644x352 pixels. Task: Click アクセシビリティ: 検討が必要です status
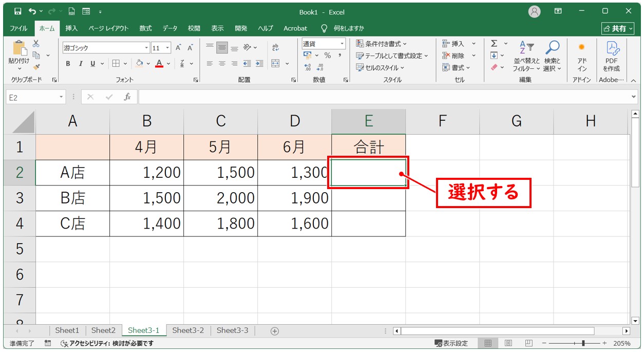107,343
